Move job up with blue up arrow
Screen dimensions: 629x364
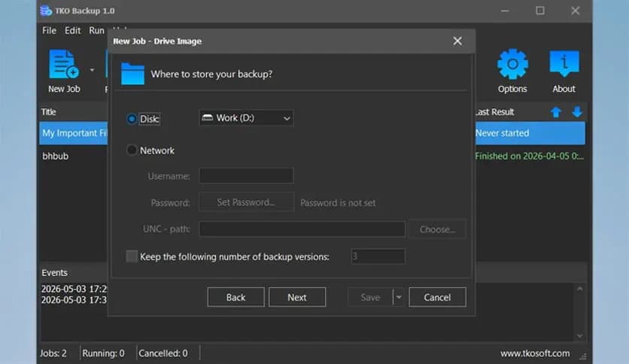click(555, 112)
